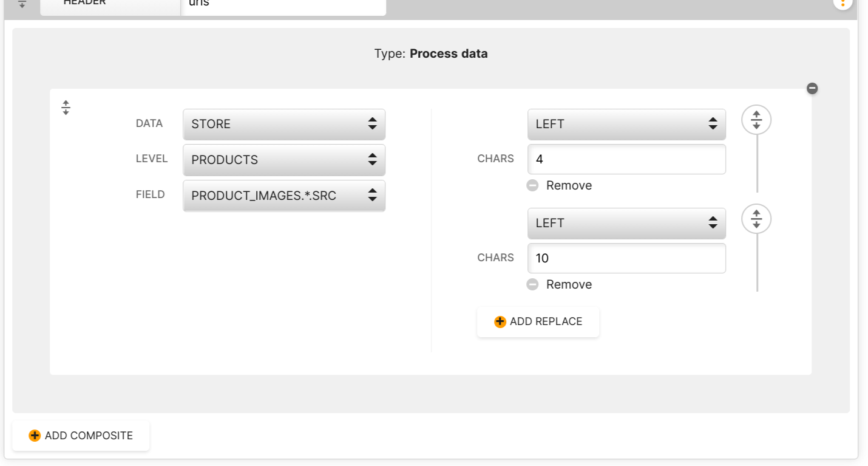Open the second LEFT replace type dropdown
Image resolution: width=868 pixels, height=466 pixels.
[626, 223]
